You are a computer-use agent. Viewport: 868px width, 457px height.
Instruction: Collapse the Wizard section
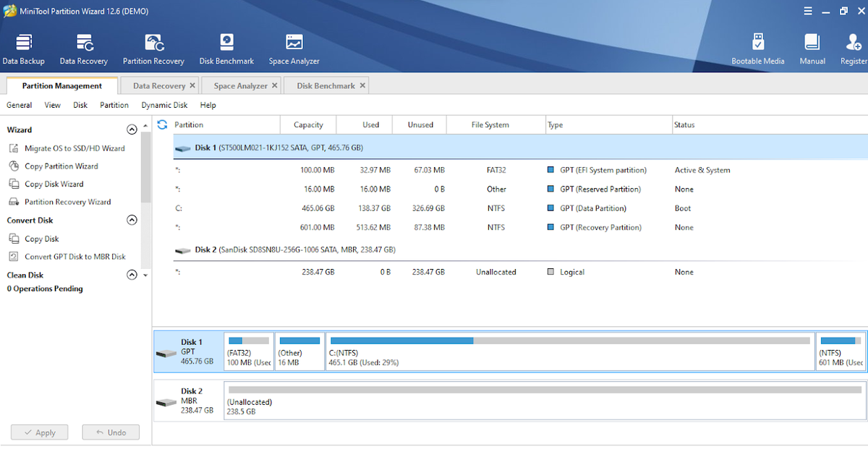pyautogui.click(x=132, y=129)
